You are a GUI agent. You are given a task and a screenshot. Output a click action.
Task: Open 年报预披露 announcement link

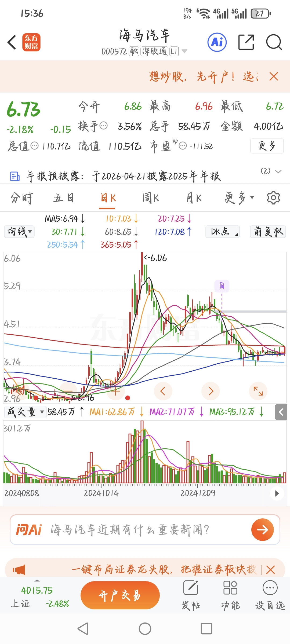(123, 176)
